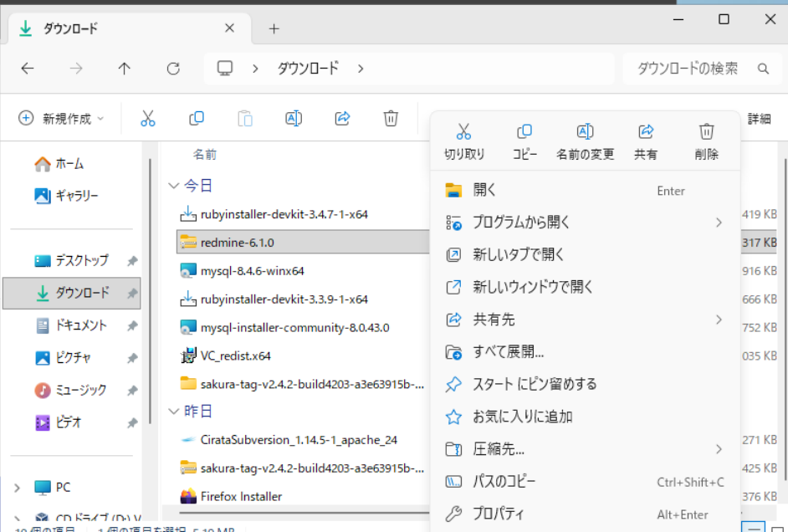This screenshot has height=532, width=788.
Task: Select すべて展開... from context menu
Action: pyautogui.click(x=509, y=352)
